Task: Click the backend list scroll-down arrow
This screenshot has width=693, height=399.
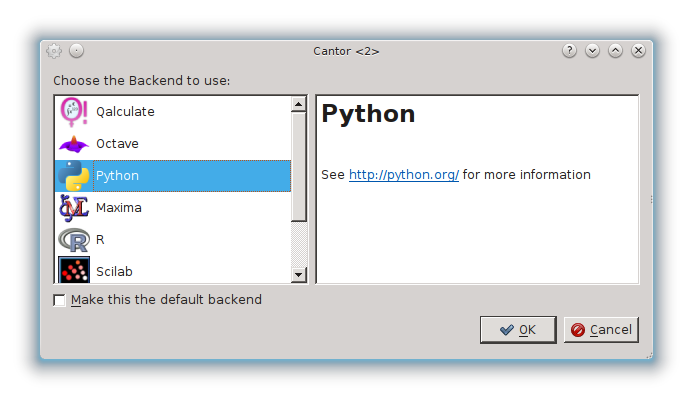Action: (299, 275)
